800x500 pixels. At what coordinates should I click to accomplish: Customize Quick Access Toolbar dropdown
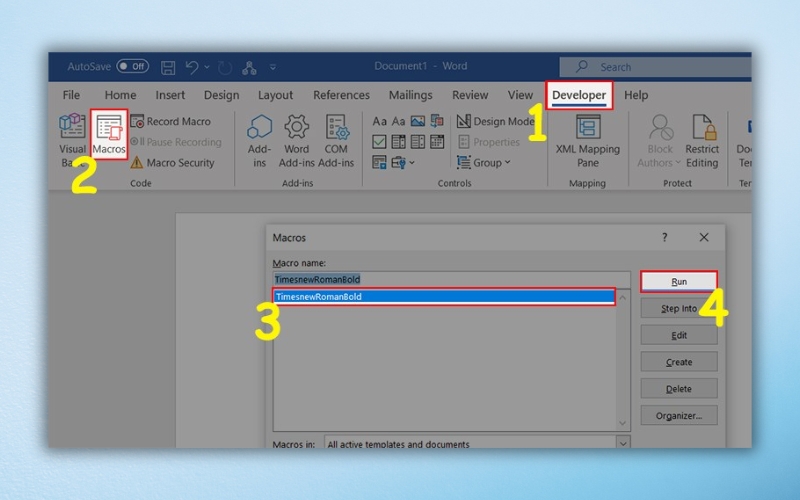tap(273, 67)
